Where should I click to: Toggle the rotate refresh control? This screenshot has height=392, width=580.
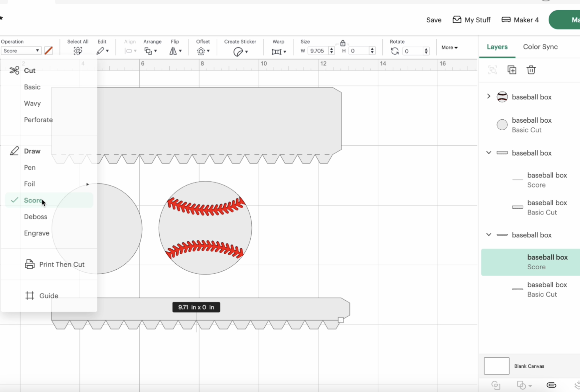(x=395, y=51)
